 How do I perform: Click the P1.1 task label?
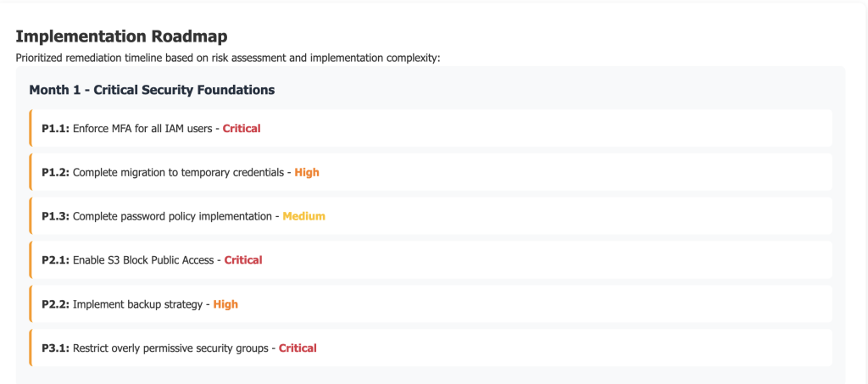pos(55,128)
